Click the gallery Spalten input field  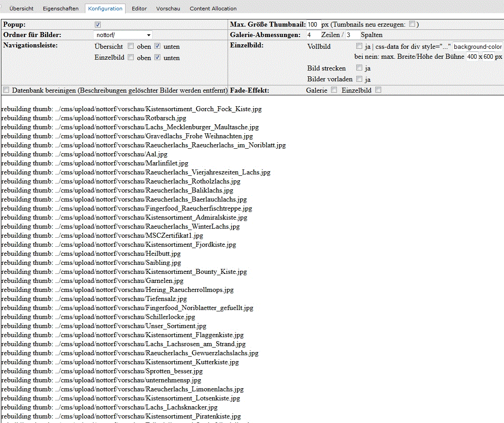(352, 35)
